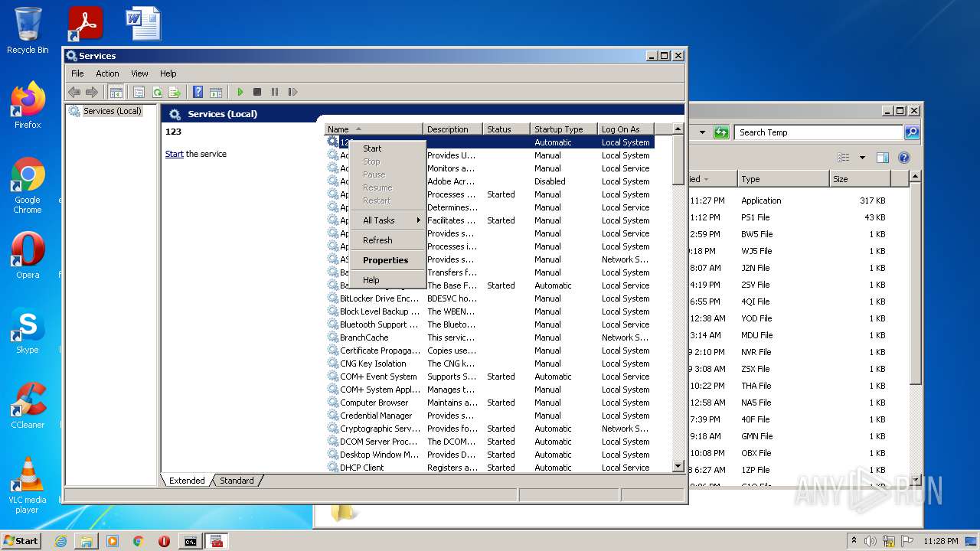The image size is (980, 551).
Task: Select the CNG Key Isolation service
Action: click(490, 364)
